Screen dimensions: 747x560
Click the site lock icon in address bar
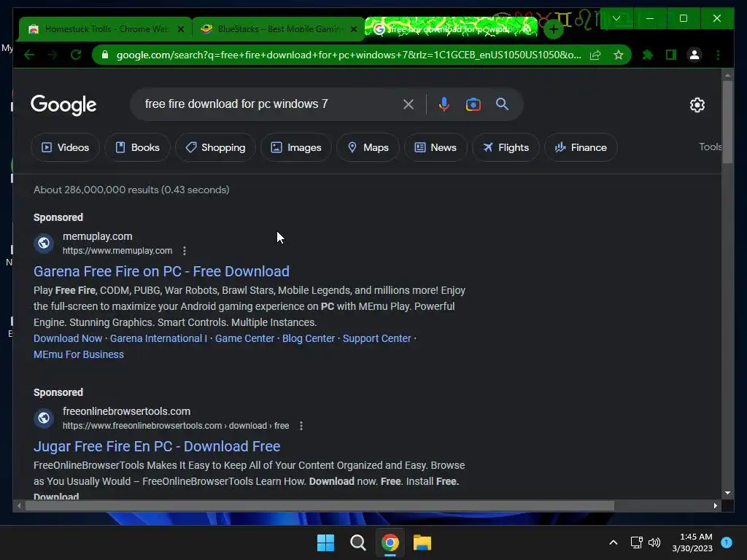point(105,55)
